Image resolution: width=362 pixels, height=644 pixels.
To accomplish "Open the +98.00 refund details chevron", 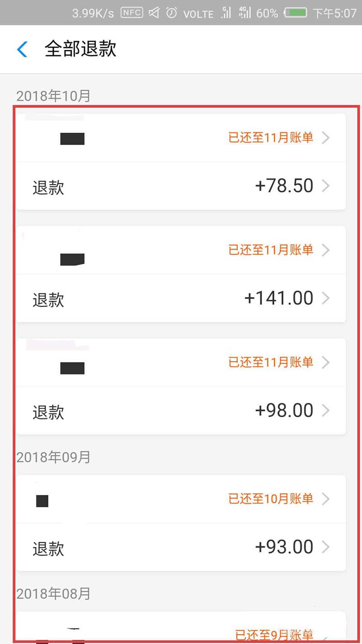I will [325, 410].
